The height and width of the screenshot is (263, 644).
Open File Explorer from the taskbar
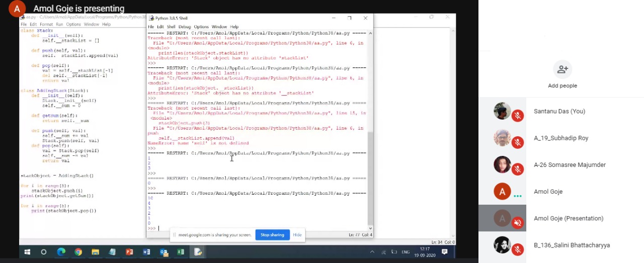pos(95,252)
